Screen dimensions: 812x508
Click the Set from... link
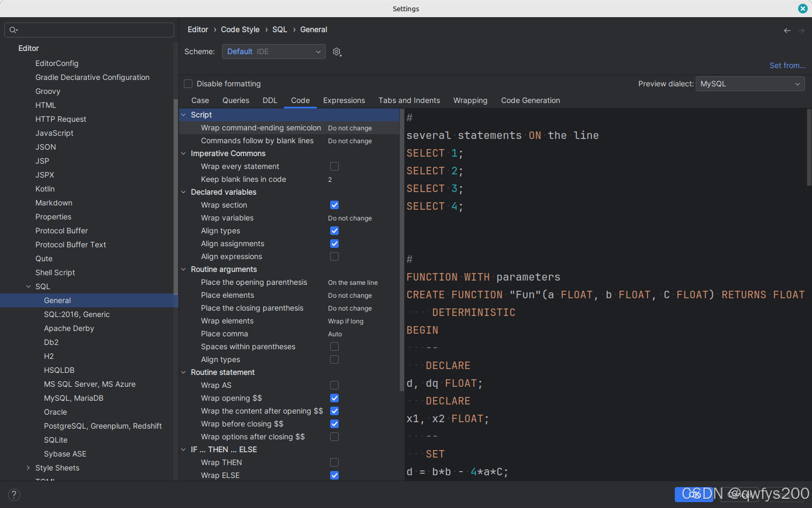(787, 65)
